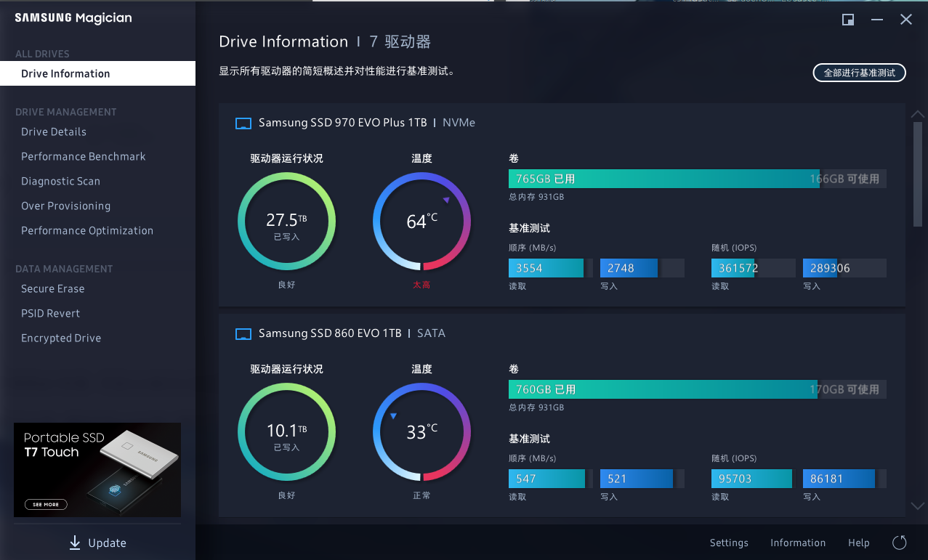Open Performance Benchmark page
This screenshot has width=928, height=560.
point(84,156)
